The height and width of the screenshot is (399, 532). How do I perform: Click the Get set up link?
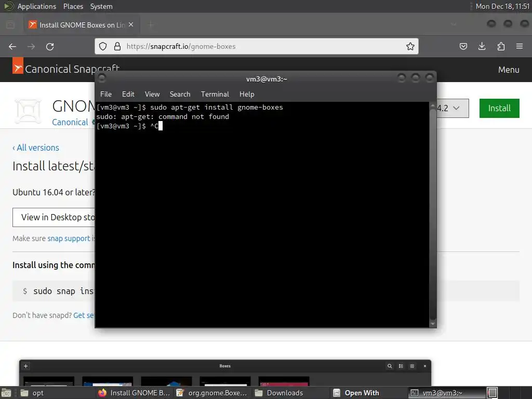point(84,315)
